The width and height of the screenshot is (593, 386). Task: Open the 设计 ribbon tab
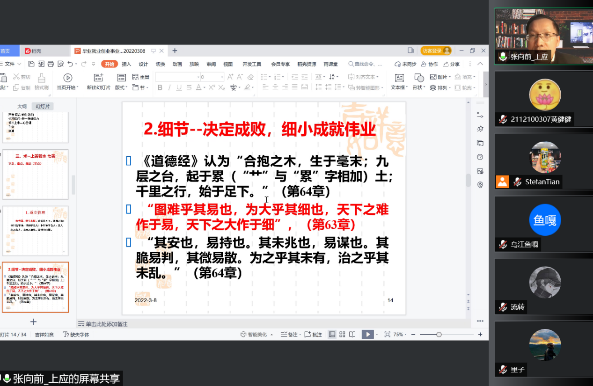[143, 64]
